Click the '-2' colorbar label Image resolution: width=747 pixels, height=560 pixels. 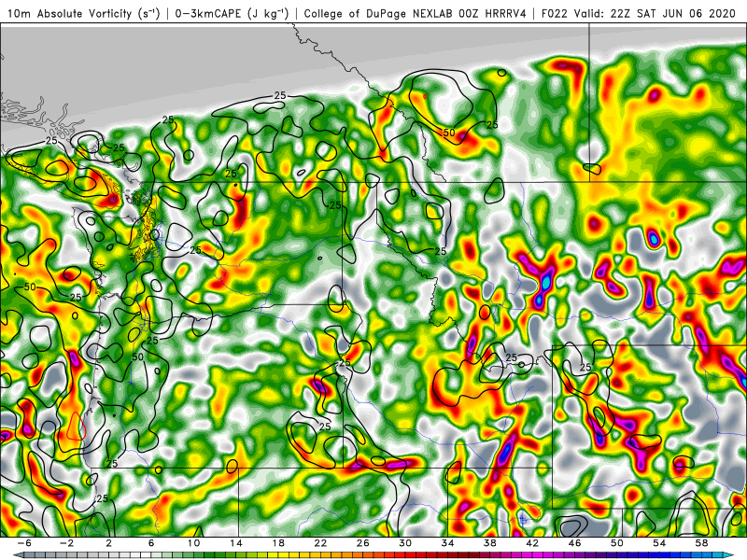pyautogui.click(x=66, y=543)
